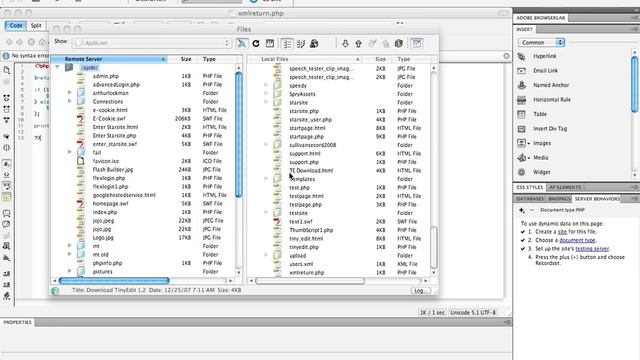640x360 pixels.
Task: Open the Server Behaviors tab
Action: pos(597,199)
